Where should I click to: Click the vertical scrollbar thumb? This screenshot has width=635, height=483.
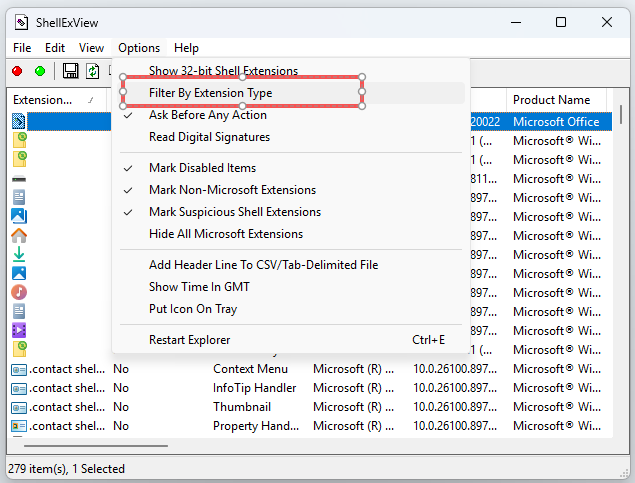(621, 115)
